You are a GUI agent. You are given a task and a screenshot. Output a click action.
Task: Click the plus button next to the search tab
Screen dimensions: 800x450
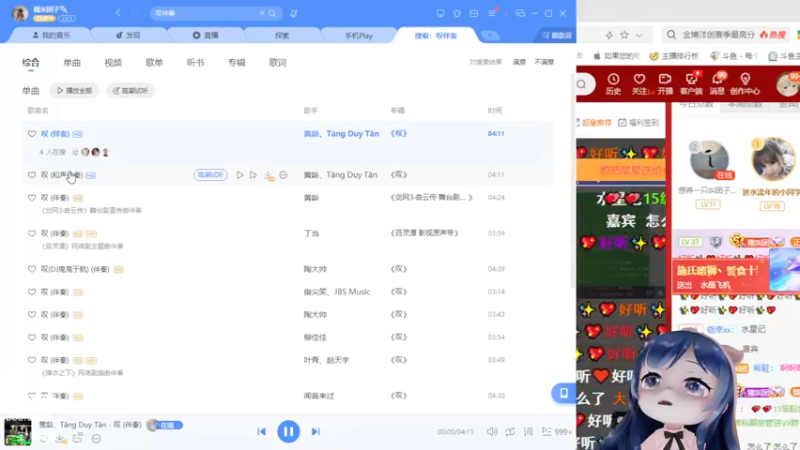(x=490, y=35)
